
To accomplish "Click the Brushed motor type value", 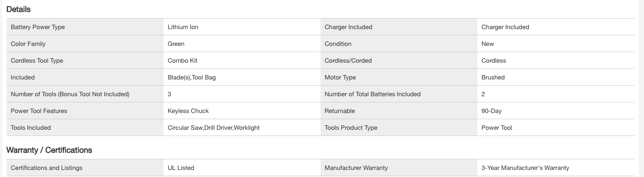I will tap(493, 77).
